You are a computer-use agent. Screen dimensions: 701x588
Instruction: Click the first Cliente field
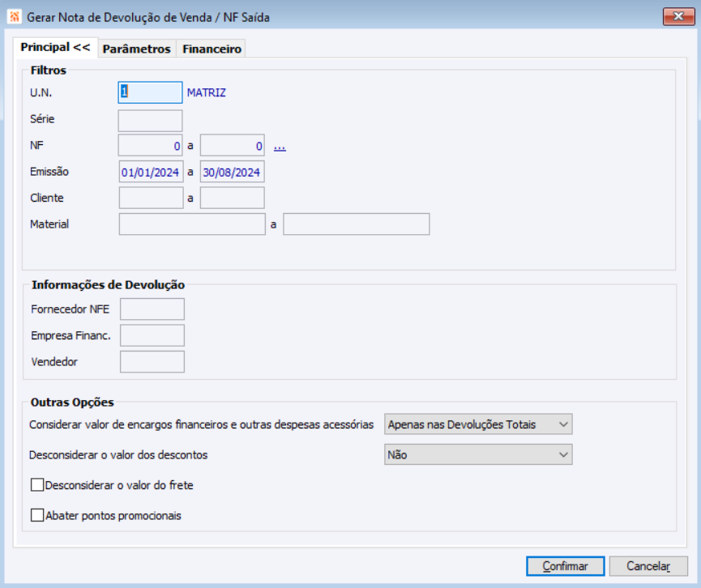point(151,198)
